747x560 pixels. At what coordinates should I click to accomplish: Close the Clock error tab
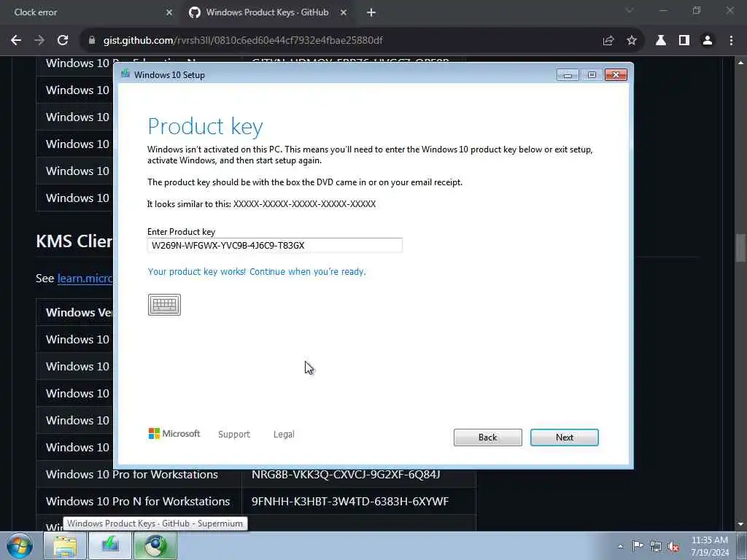[x=169, y=12]
